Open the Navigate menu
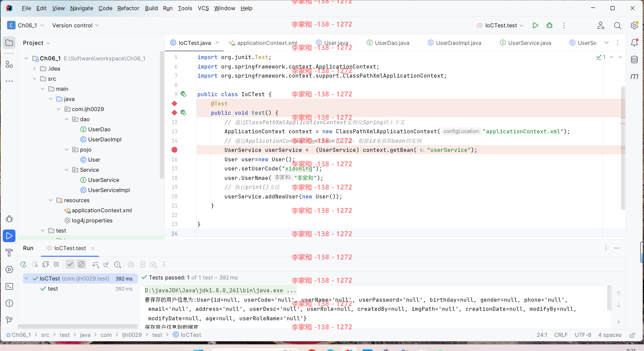The image size is (644, 351). pyautogui.click(x=82, y=8)
